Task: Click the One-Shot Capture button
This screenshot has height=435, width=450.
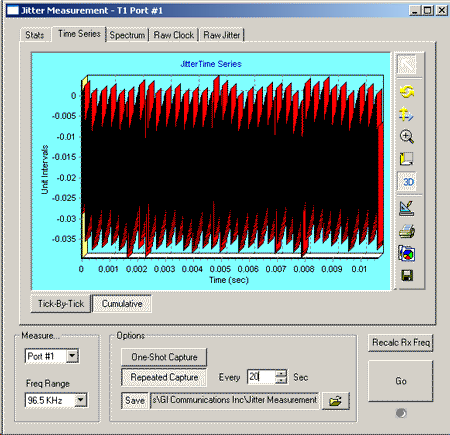Action: 164,357
